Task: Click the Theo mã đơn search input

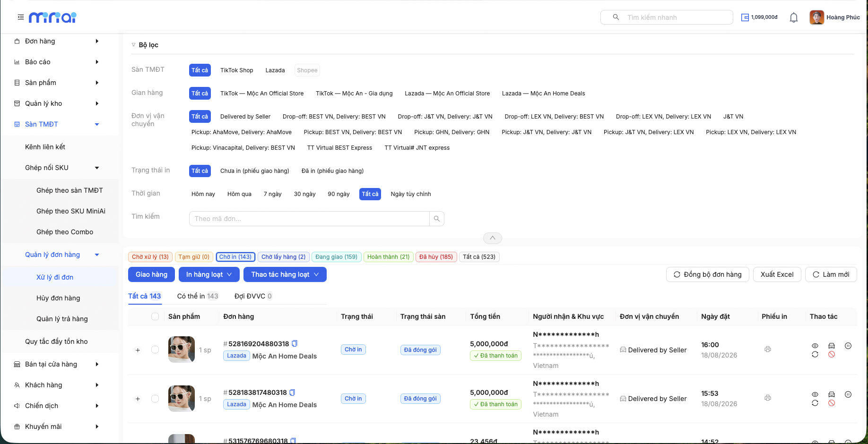Action: tap(309, 219)
